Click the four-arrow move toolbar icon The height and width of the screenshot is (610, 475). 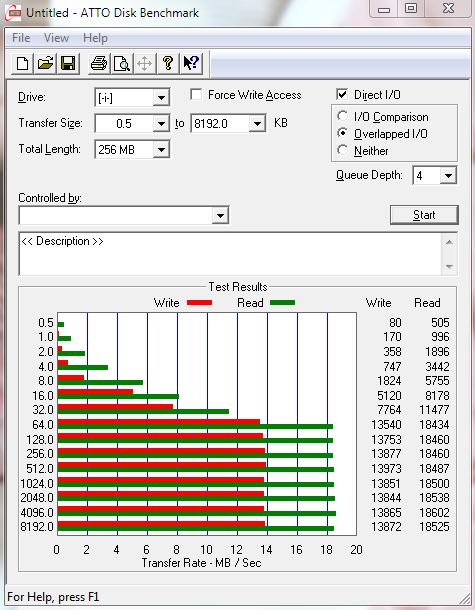144,63
